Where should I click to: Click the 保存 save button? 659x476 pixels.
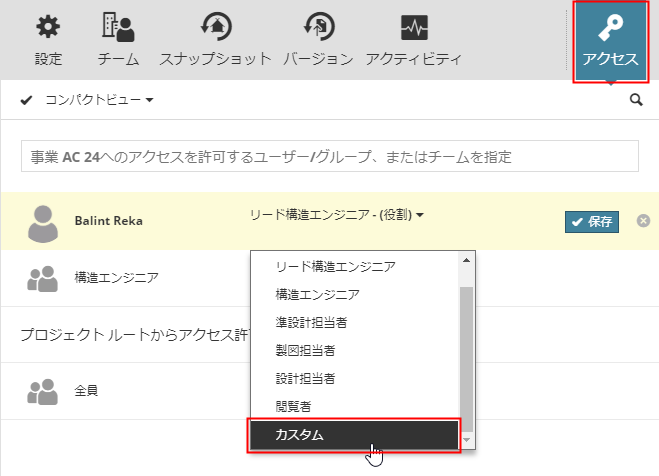[592, 221]
